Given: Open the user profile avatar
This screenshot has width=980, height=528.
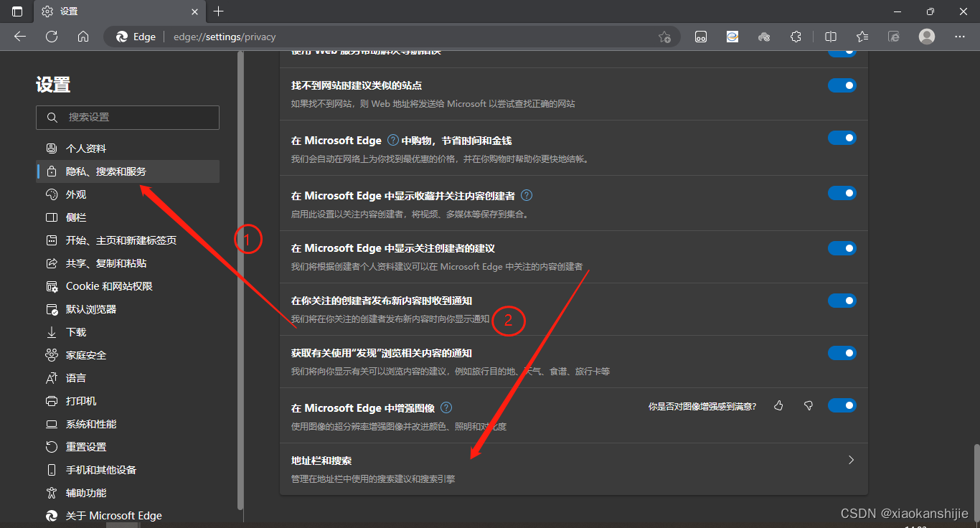Looking at the screenshot, I should click(927, 37).
